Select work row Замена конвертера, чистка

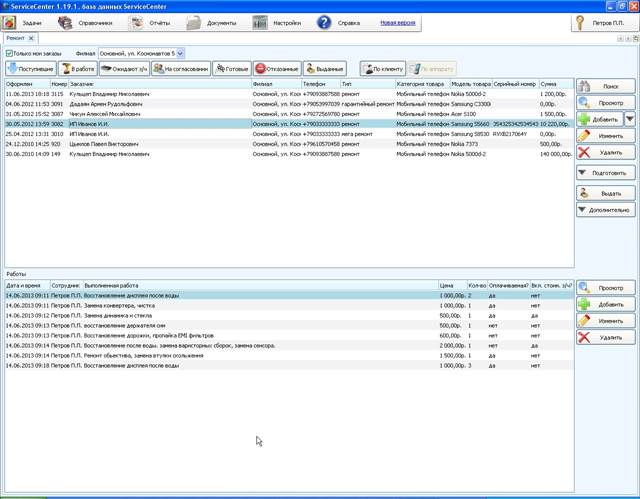289,305
